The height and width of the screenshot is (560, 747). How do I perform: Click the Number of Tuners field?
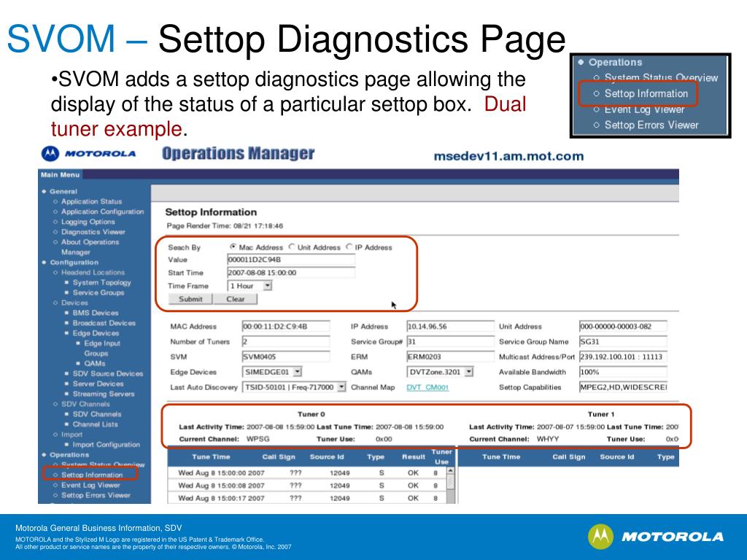coord(286,342)
